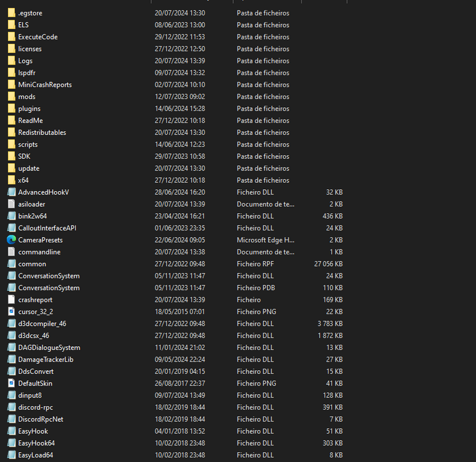This screenshot has height=462, width=476.
Task: Select the EasyHook64 file name
Action: (x=36, y=443)
